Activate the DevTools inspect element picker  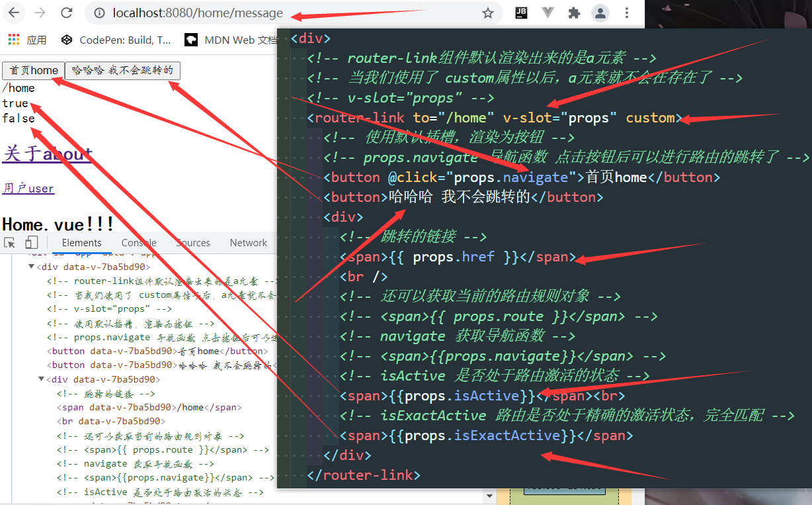[x=10, y=242]
